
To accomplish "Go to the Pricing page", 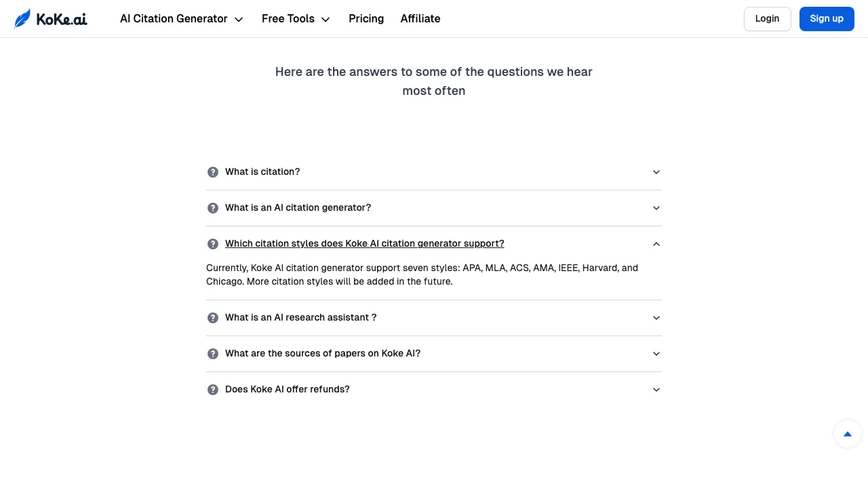I will tap(366, 19).
